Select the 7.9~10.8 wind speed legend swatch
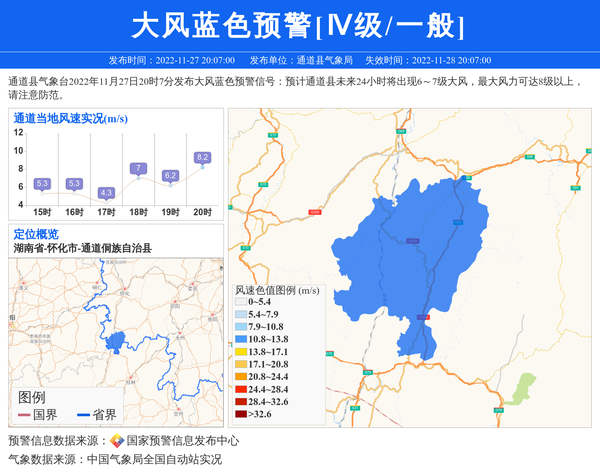Viewport: 600px width, 471px height. click(x=241, y=327)
